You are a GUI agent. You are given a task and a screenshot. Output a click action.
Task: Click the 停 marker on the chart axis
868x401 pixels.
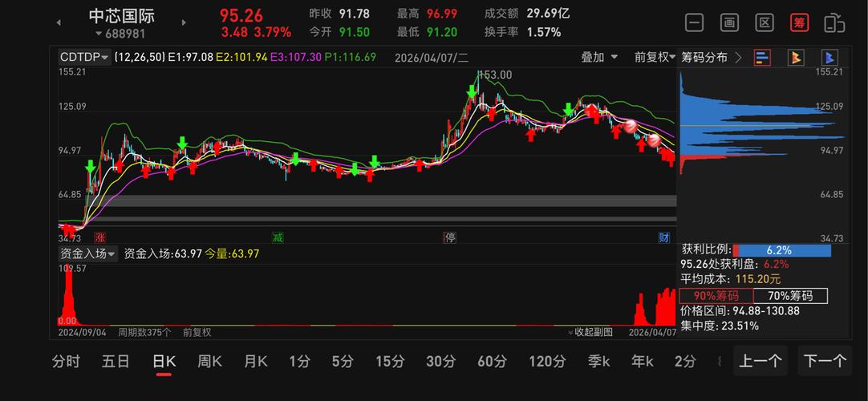tap(450, 238)
